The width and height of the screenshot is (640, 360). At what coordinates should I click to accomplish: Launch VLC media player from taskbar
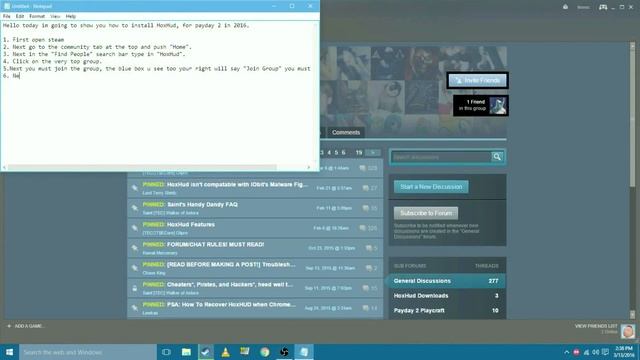225,352
